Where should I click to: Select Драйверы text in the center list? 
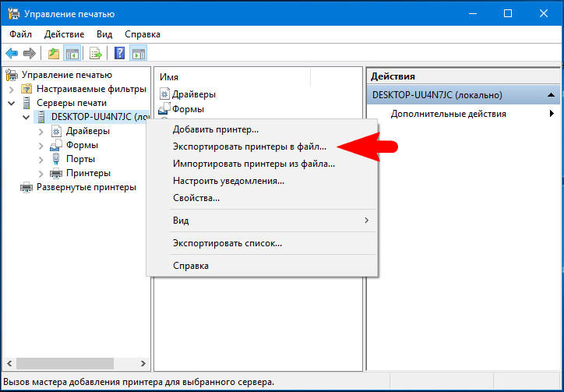tap(194, 94)
